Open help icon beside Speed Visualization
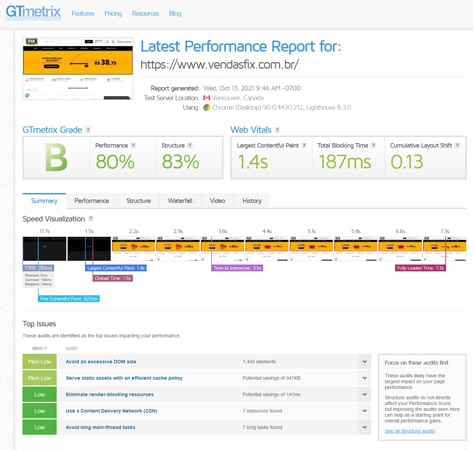The width and height of the screenshot is (473, 450). point(91,219)
